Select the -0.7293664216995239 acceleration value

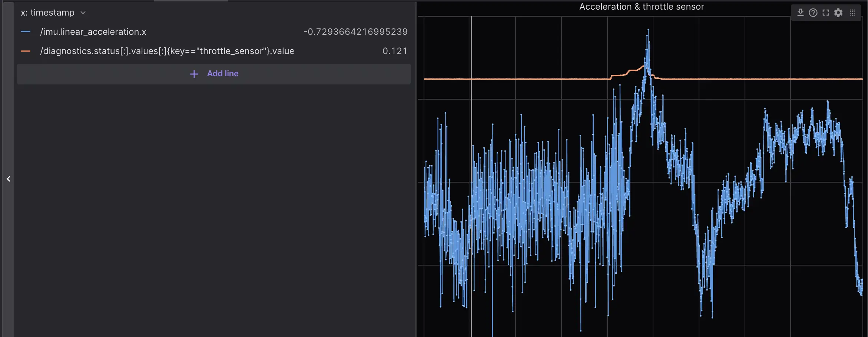355,32
